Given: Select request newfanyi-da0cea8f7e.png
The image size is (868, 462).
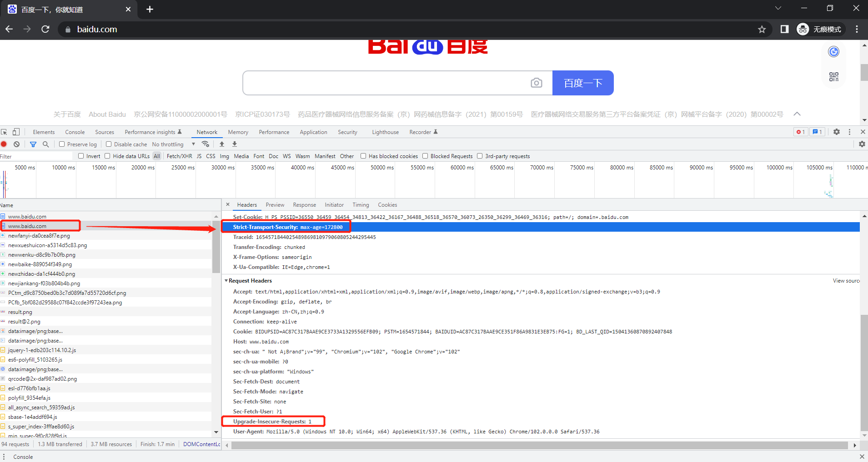Looking at the screenshot, I should pos(106,236).
